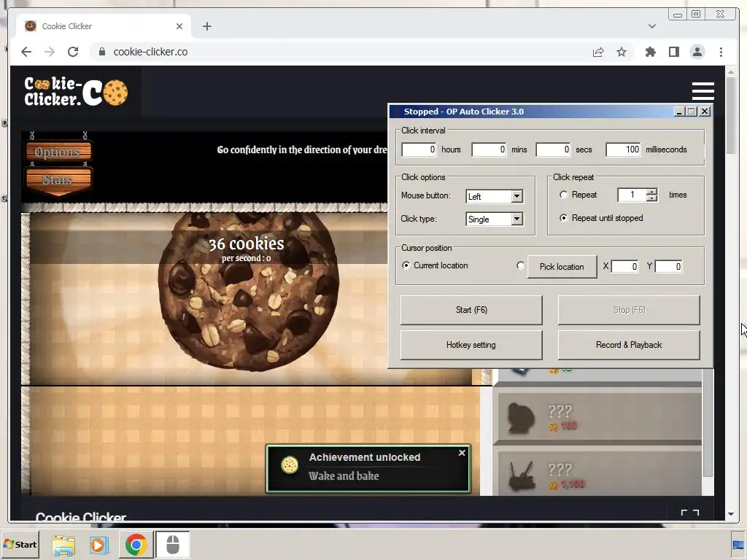Click the 'Wake and bake' achievement text
This screenshot has width=747, height=560.
(x=344, y=475)
